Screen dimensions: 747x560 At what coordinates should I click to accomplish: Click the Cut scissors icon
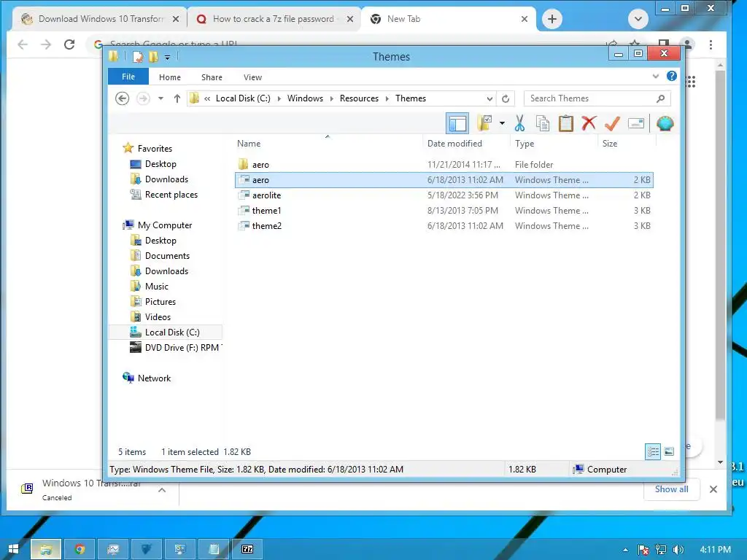click(519, 123)
